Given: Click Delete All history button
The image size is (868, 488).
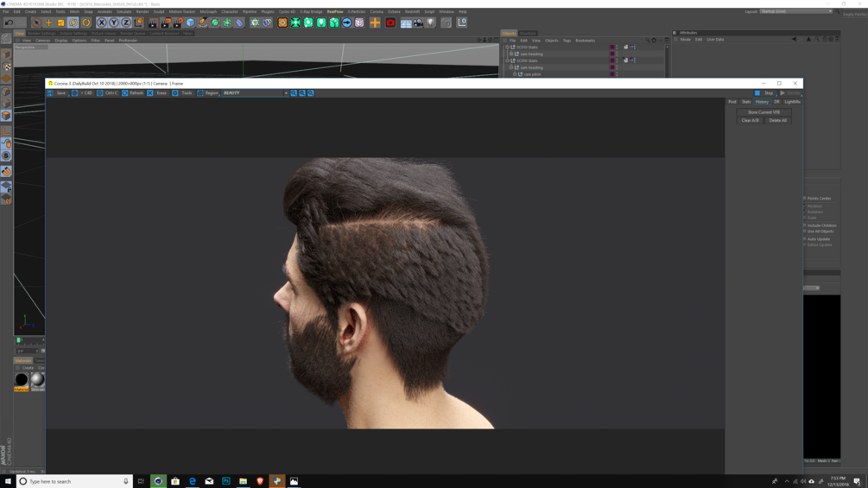Looking at the screenshot, I should 777,121.
